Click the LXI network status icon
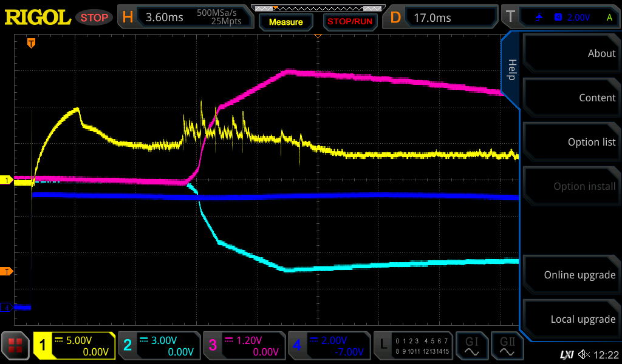The image size is (622, 364). coord(566,354)
